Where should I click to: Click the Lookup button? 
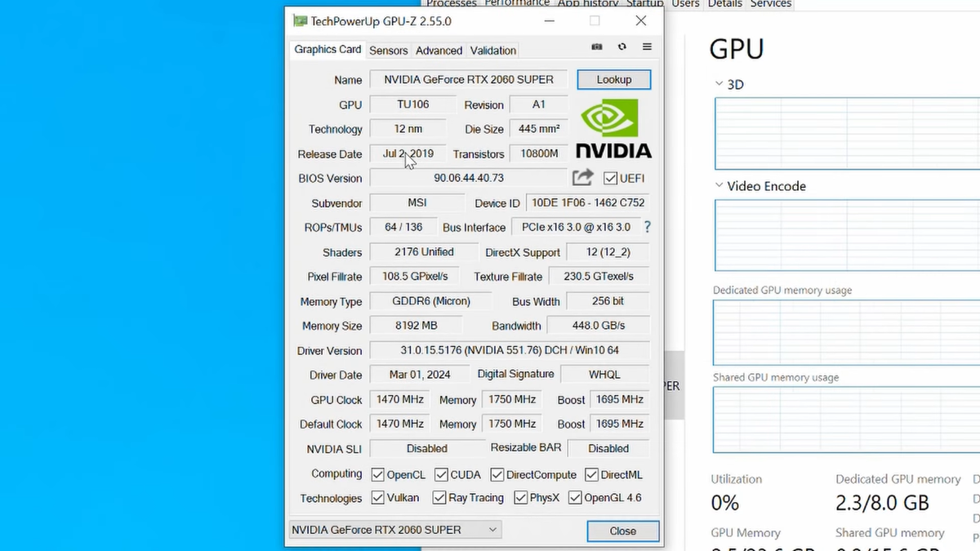point(613,79)
